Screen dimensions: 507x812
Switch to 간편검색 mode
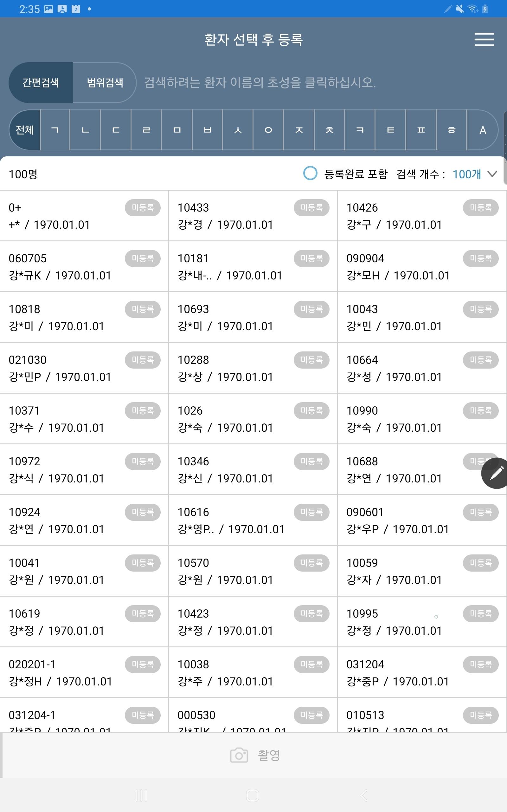[41, 82]
